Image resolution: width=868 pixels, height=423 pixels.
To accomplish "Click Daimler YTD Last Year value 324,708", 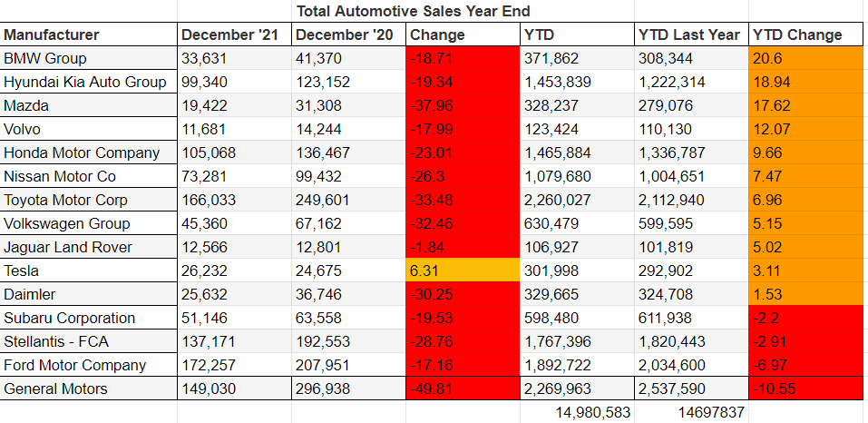I will [x=691, y=295].
